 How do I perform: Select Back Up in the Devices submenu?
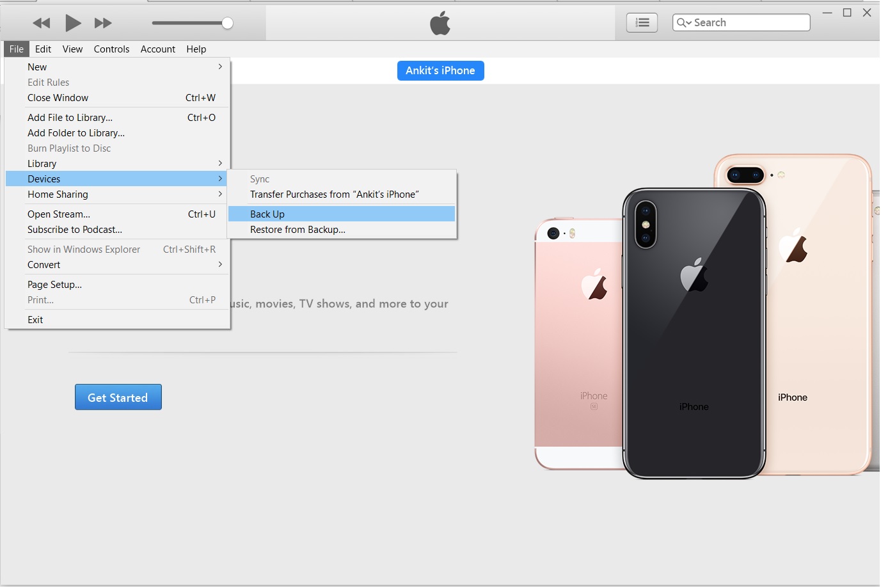[x=342, y=214]
